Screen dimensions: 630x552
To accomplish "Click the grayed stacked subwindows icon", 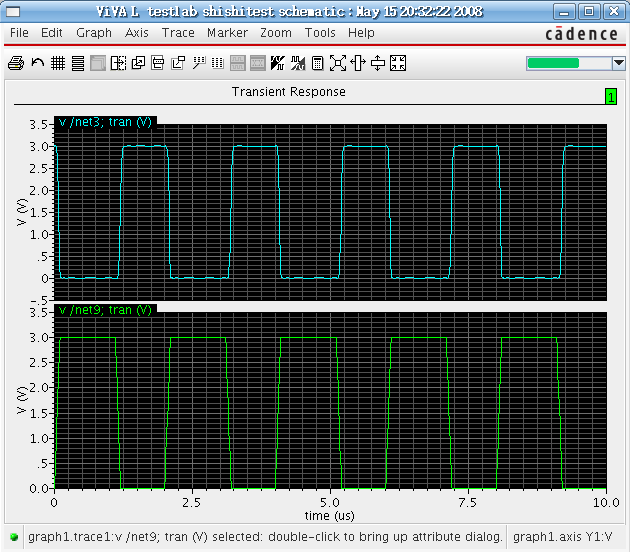I will click(x=98, y=63).
